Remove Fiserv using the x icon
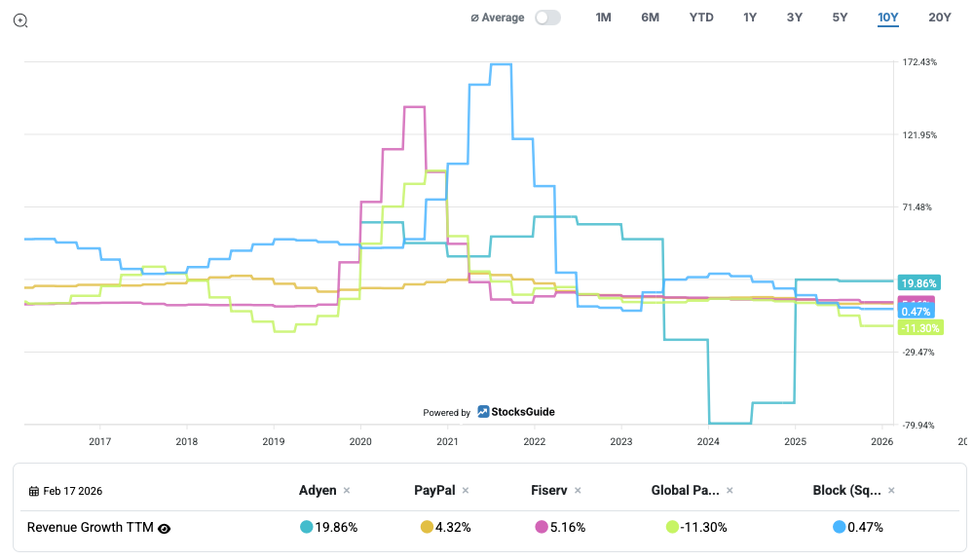The height and width of the screenshot is (560, 974). [x=578, y=491]
